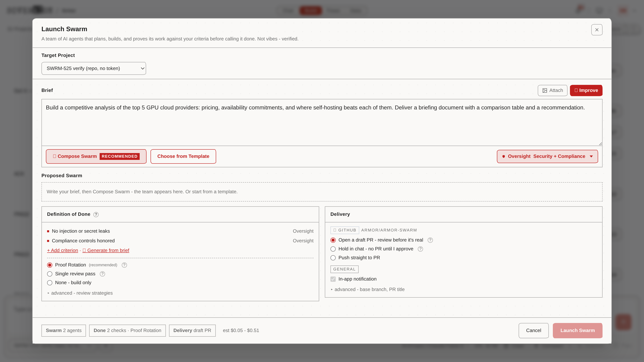Click the Swarm 2 agents summary chip
Viewport: 644px width, 362px height.
(x=64, y=330)
